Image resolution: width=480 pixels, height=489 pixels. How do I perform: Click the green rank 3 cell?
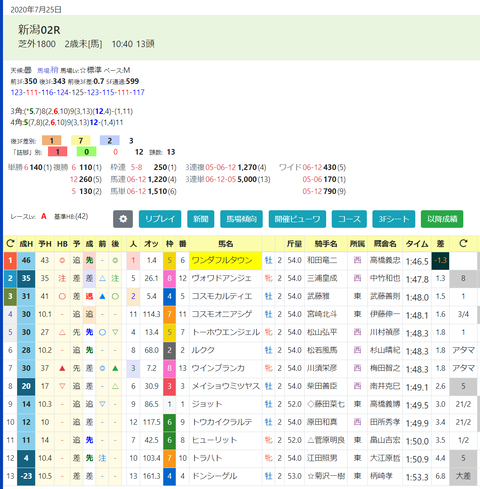coord(10,296)
